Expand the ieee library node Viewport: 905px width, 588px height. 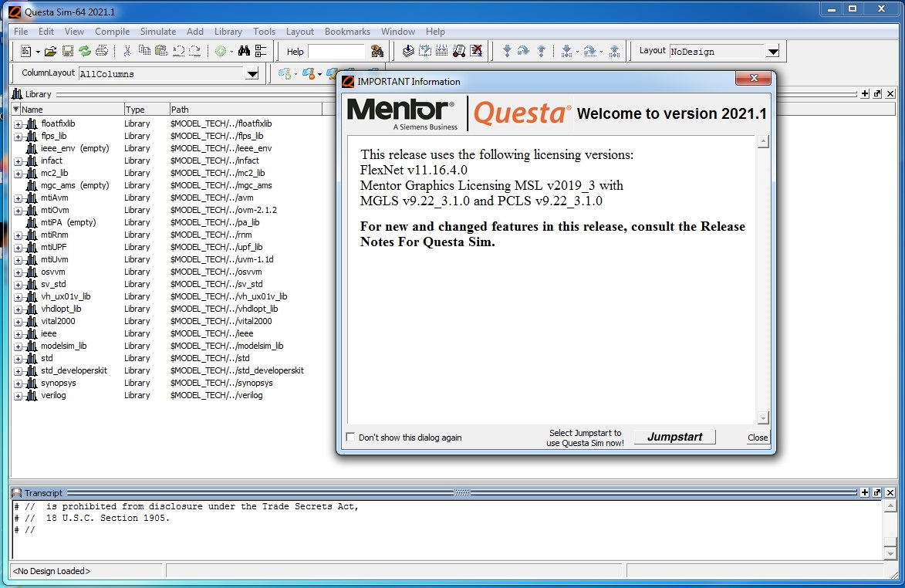[18, 334]
